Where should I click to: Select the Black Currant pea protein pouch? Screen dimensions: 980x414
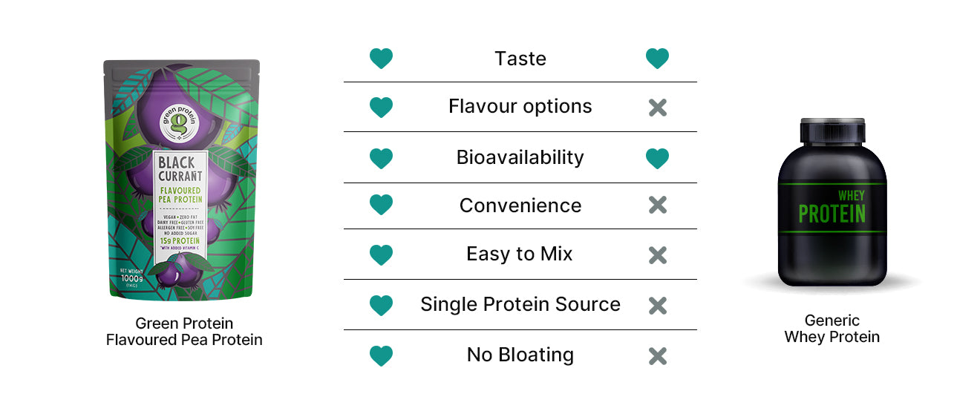(182, 180)
